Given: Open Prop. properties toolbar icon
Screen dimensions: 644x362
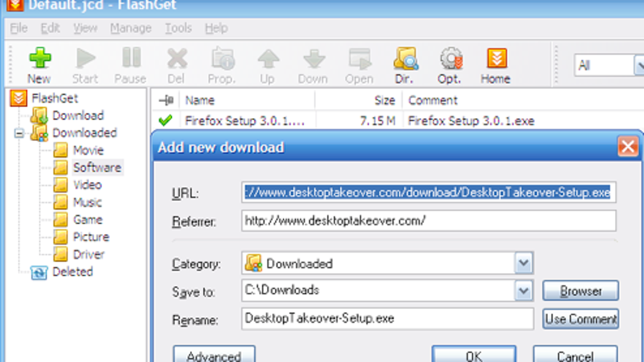Looking at the screenshot, I should 222,65.
